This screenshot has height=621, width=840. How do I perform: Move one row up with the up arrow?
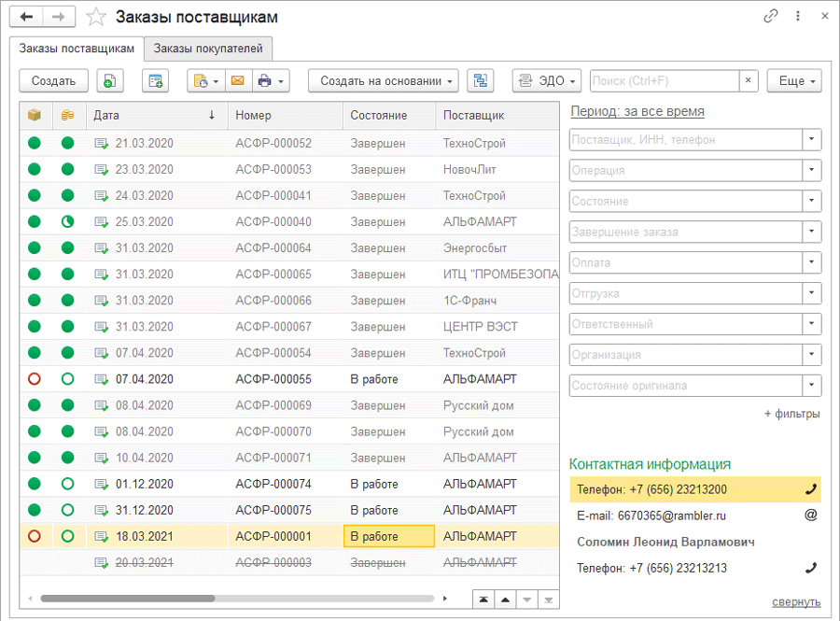point(505,599)
